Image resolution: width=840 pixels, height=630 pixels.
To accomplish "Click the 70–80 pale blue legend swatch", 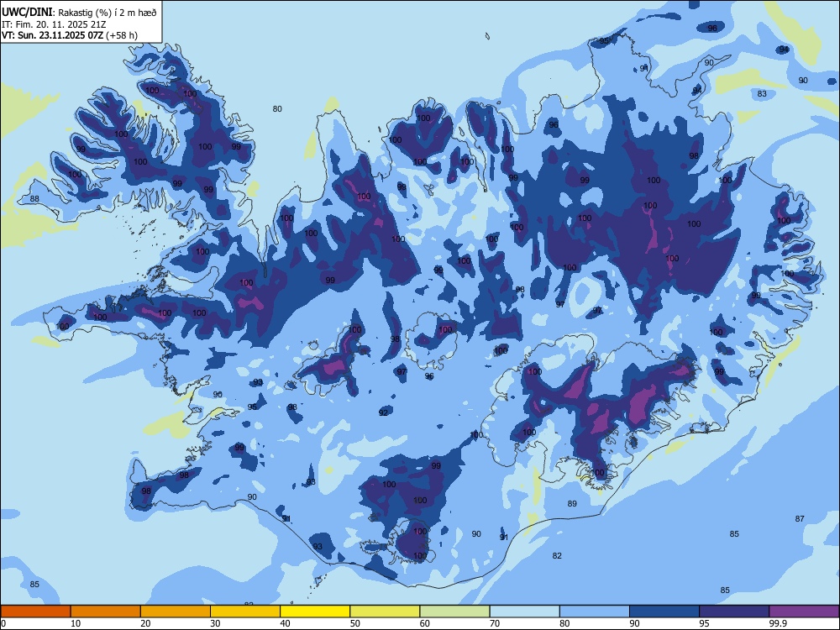I will click(525, 612).
